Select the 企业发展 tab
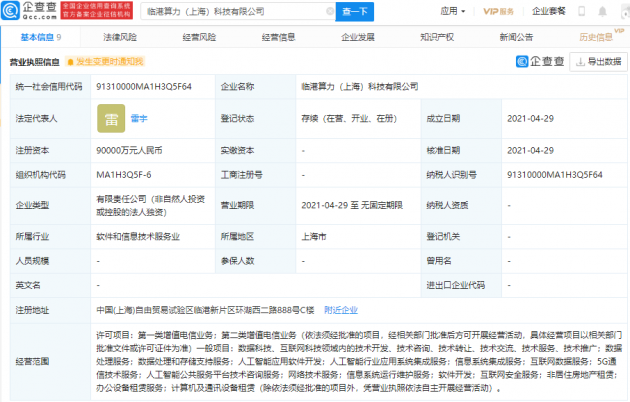This screenshot has height=402, width=630. tap(360, 37)
